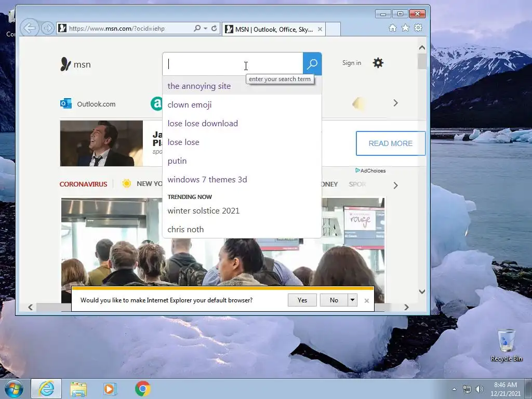Open Windows Explorer from the taskbar
Image resolution: width=532 pixels, height=399 pixels.
(x=78, y=389)
